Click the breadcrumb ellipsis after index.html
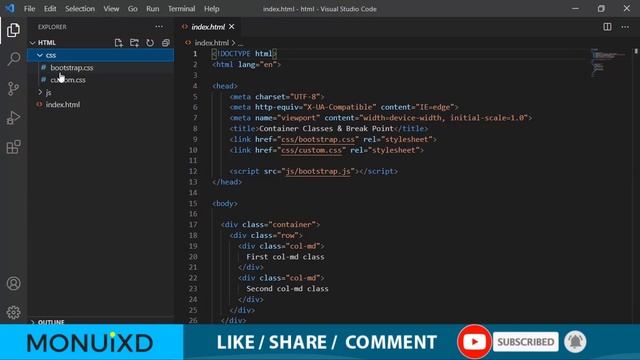The height and width of the screenshot is (360, 640). 241,43
